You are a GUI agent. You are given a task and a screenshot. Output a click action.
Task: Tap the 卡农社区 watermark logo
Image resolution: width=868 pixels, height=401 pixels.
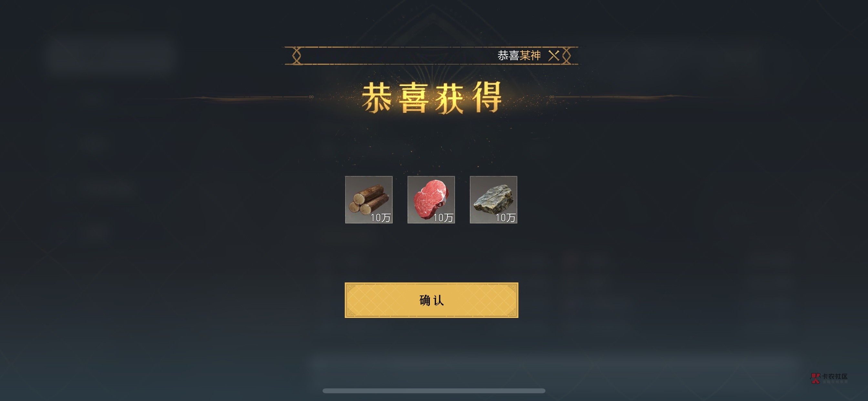click(x=815, y=378)
